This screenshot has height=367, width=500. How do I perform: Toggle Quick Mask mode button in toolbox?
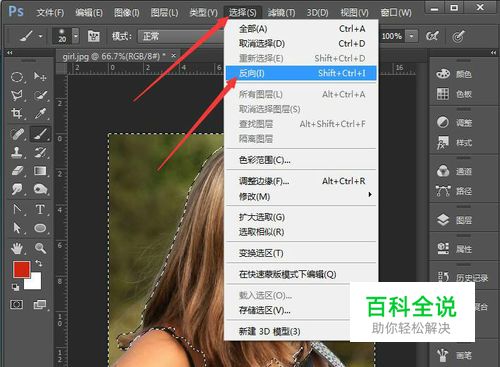(17, 304)
